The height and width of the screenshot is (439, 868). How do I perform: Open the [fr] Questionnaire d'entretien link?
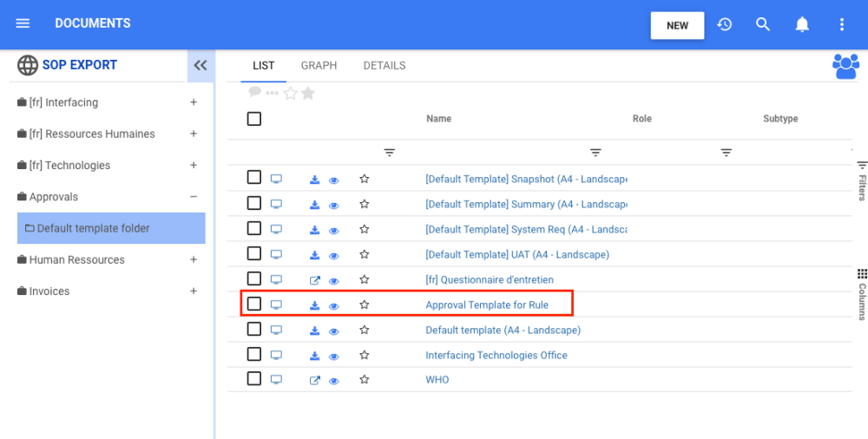pyautogui.click(x=490, y=279)
